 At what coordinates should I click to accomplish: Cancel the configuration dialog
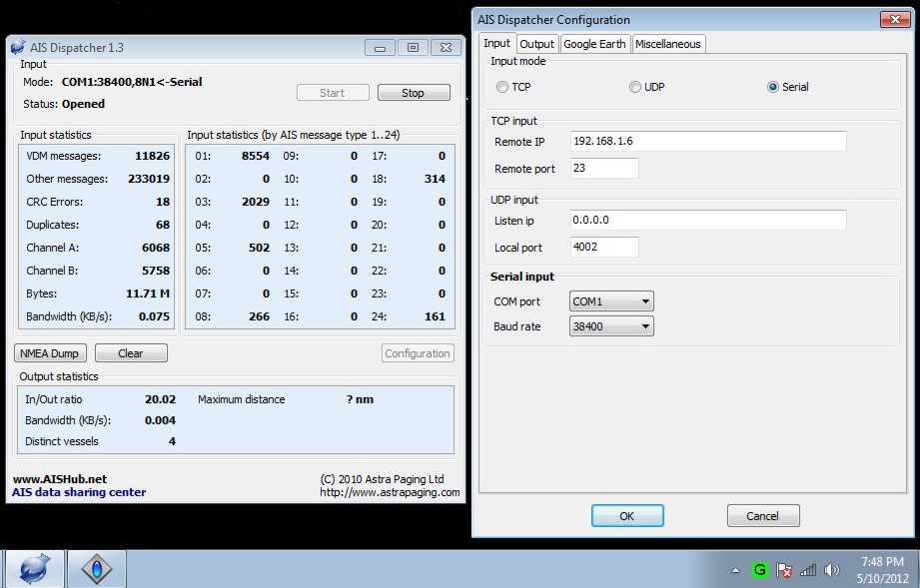[763, 516]
